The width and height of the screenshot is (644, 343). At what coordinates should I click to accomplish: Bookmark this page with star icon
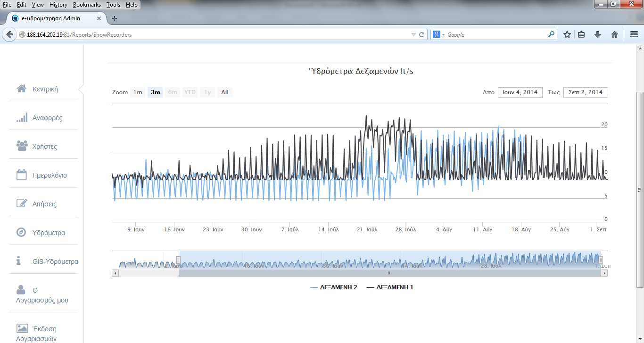(567, 34)
